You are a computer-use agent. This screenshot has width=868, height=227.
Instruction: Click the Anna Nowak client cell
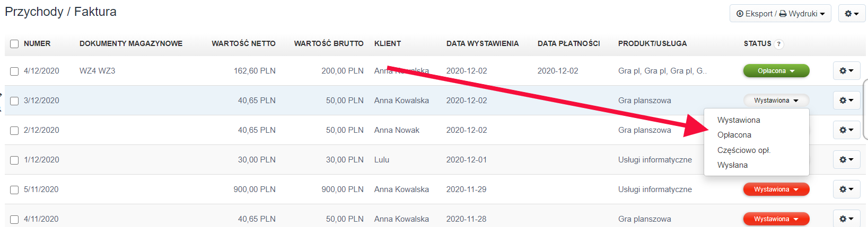(397, 130)
